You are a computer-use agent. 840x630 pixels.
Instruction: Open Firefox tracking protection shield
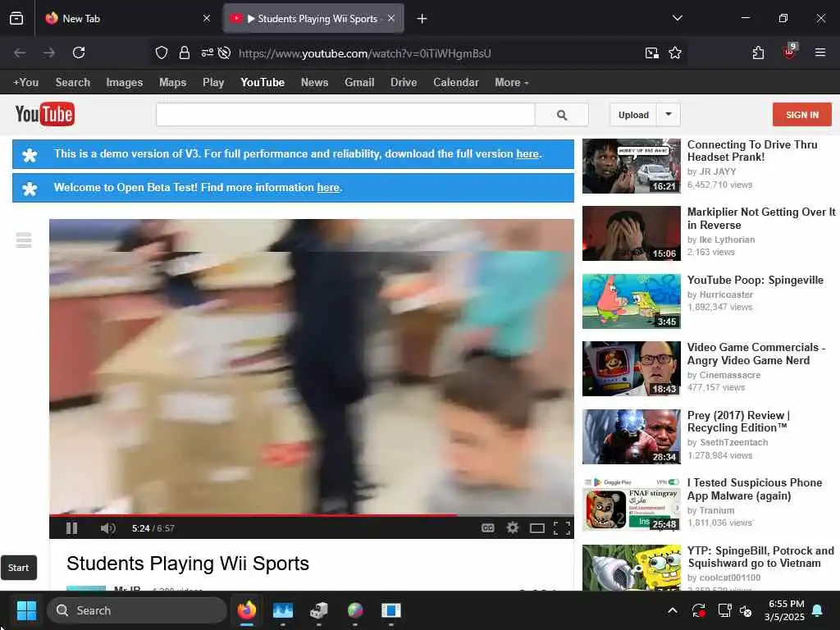[162, 52]
